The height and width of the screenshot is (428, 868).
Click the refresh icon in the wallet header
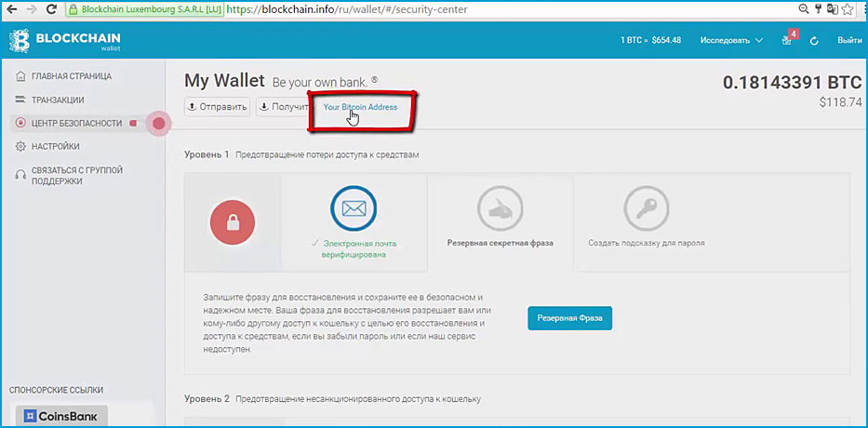click(815, 41)
